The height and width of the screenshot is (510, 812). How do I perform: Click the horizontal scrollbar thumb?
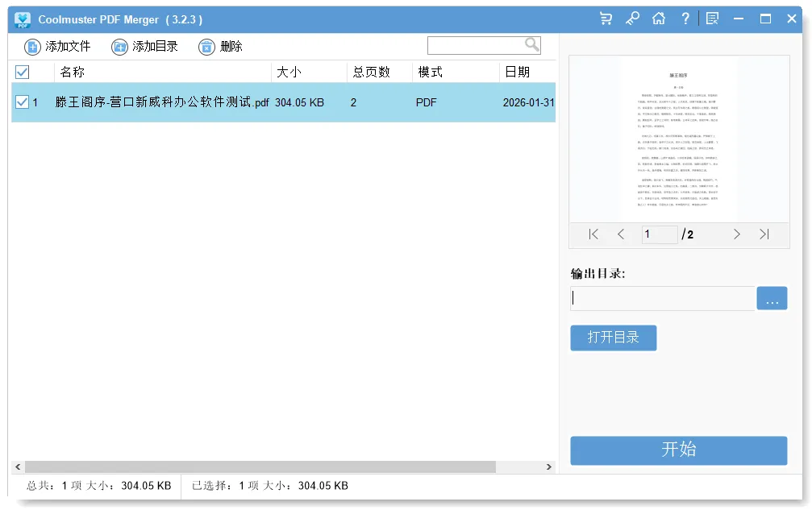260,467
